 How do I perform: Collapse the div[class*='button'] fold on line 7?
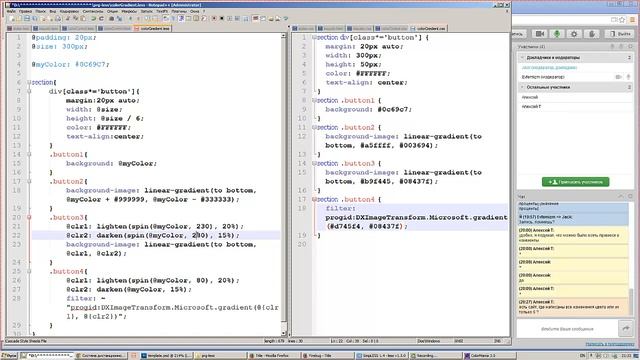[x=29, y=91]
